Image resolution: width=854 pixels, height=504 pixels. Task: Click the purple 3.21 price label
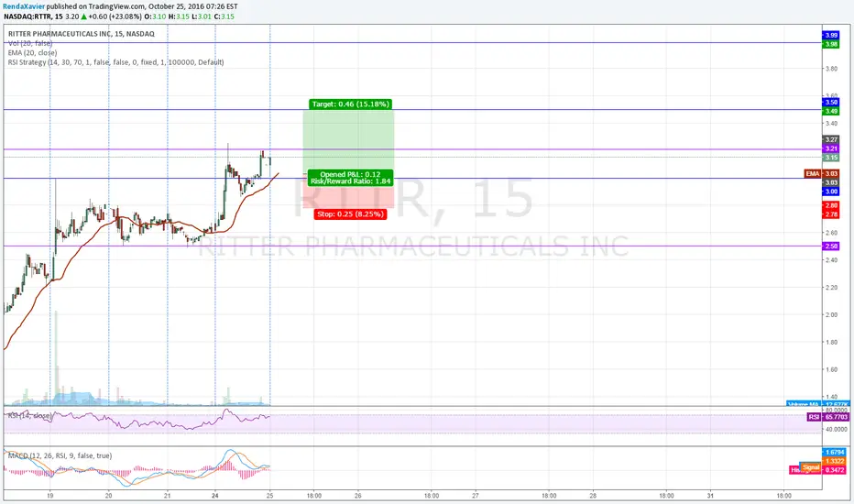coord(830,148)
